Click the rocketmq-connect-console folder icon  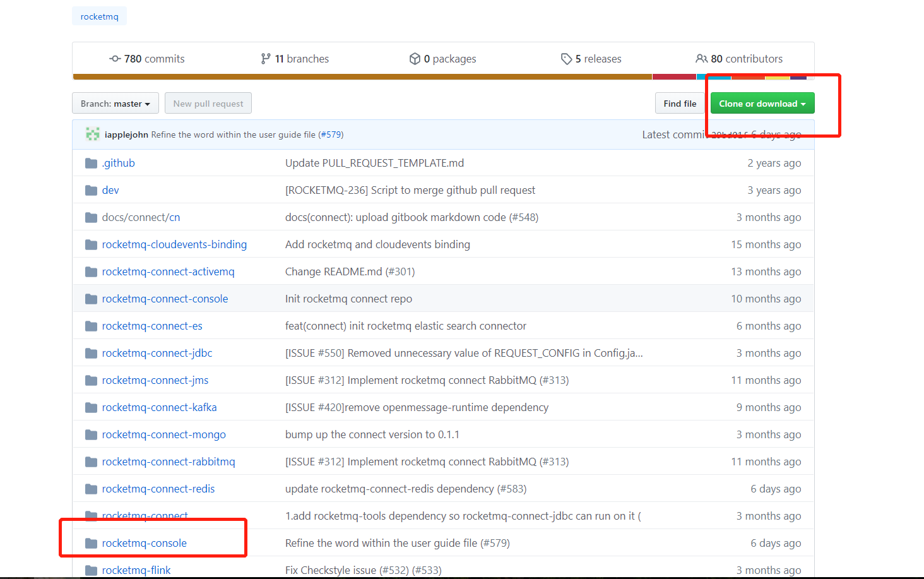point(92,299)
